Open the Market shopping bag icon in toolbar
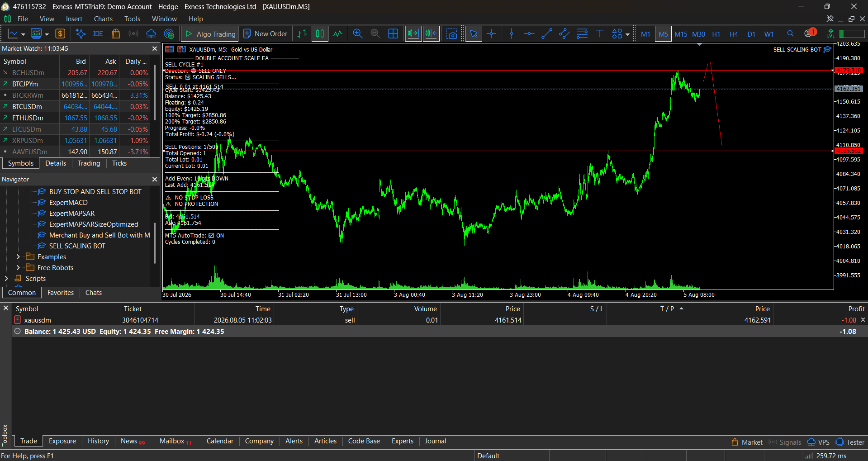 [x=116, y=34]
